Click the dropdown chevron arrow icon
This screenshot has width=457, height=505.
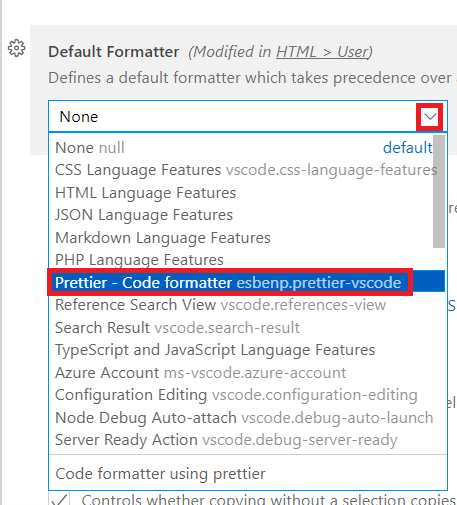pos(429,117)
